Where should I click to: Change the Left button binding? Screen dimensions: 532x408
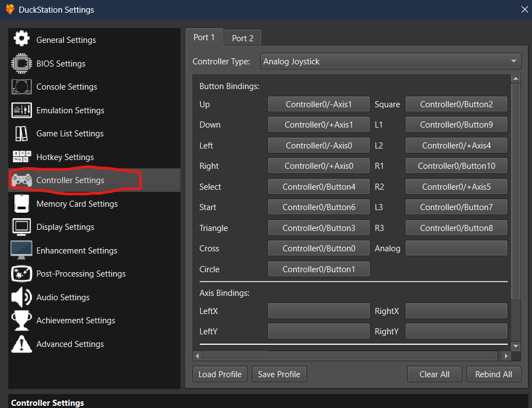pos(319,146)
